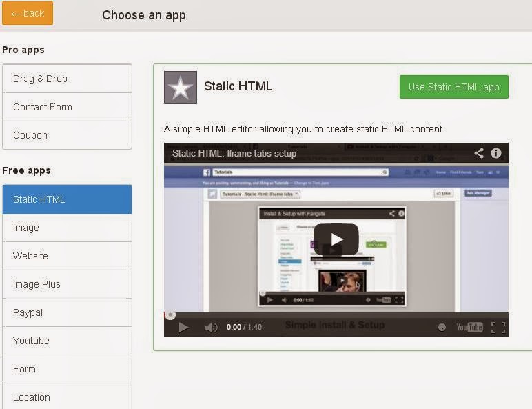The width and height of the screenshot is (532, 409).
Task: Click the 'Pro apps' section heading
Action: [x=23, y=50]
